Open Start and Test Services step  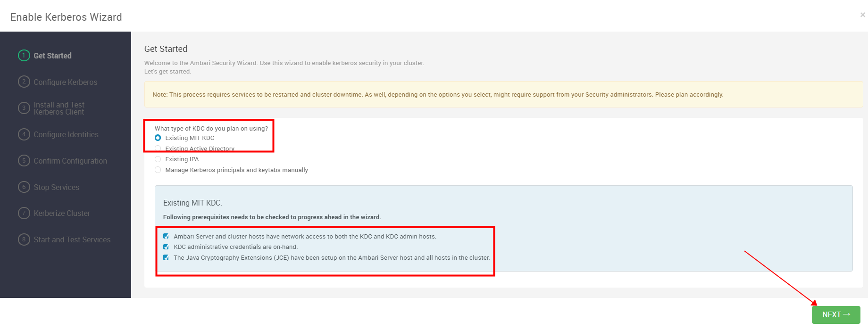[72, 239]
